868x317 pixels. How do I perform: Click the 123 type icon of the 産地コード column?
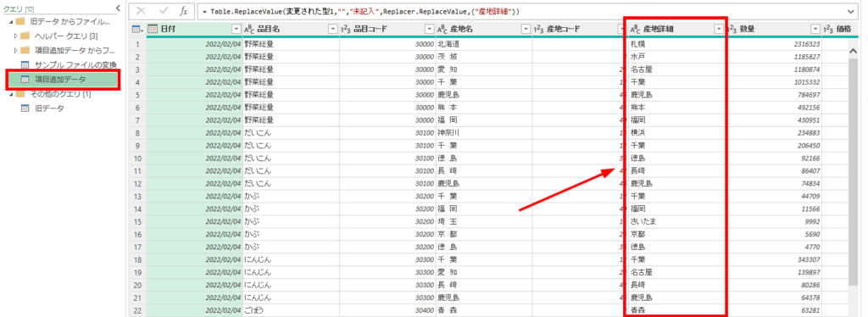coord(539,30)
